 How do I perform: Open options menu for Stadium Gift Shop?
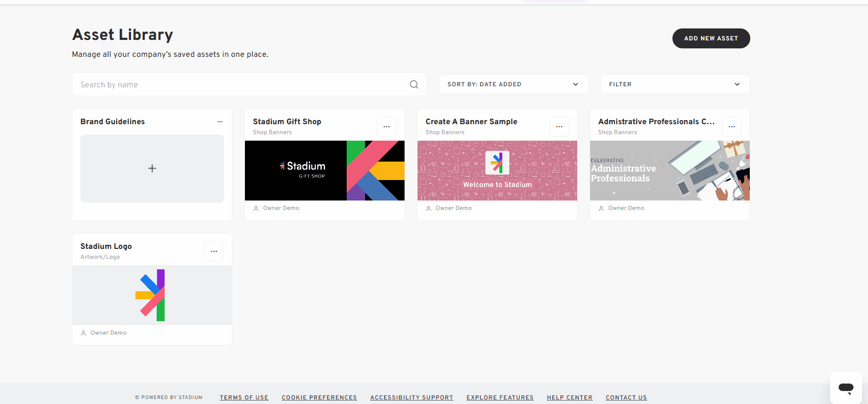click(387, 127)
